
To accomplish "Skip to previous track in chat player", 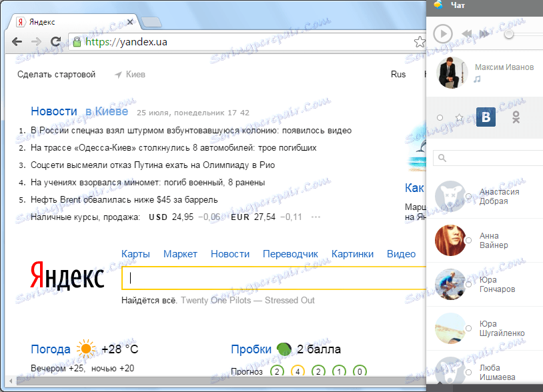I will point(467,33).
